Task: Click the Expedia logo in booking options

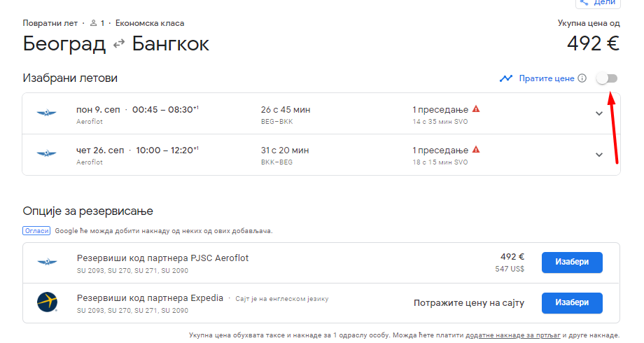Action: coord(47,302)
